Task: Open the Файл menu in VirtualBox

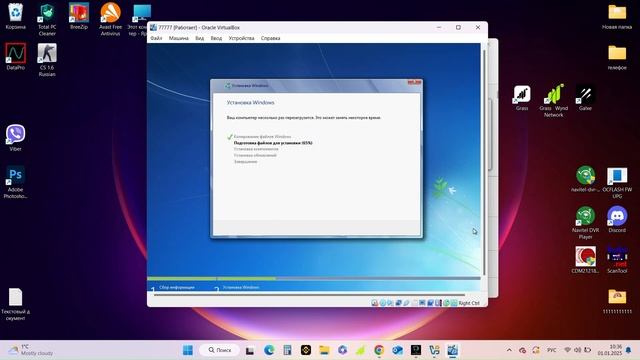Action: coord(156,38)
